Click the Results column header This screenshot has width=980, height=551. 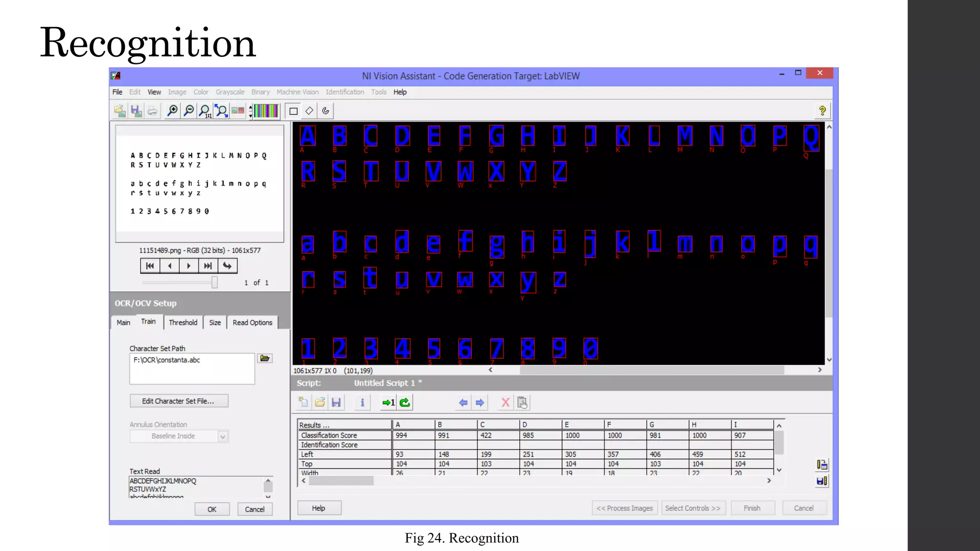pos(345,425)
